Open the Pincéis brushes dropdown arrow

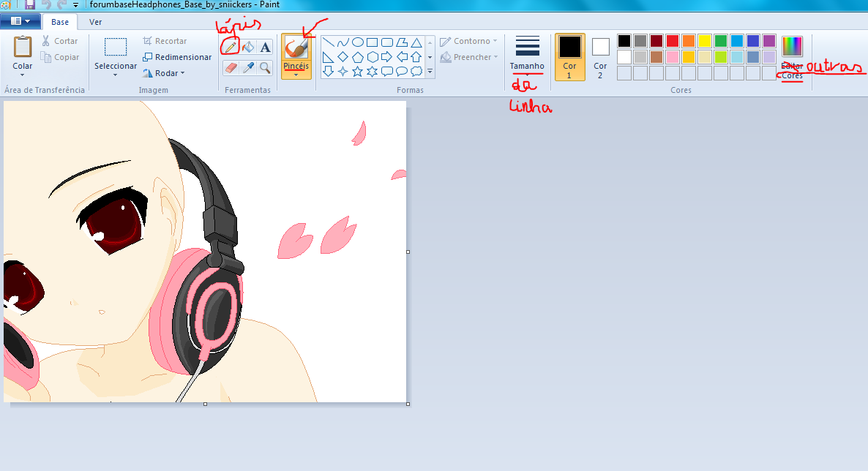296,74
